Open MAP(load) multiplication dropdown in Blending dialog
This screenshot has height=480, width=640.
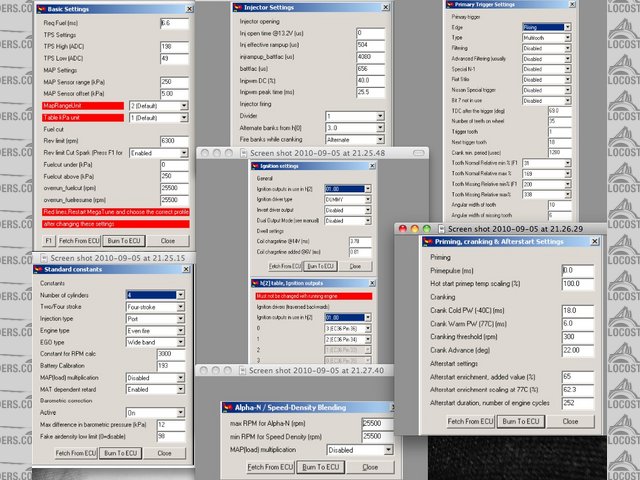tap(388, 450)
